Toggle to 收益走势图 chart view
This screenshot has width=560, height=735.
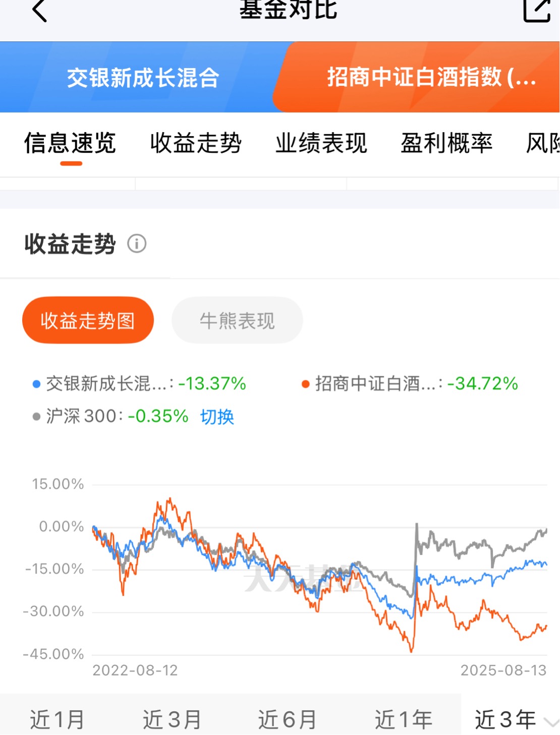click(x=88, y=320)
